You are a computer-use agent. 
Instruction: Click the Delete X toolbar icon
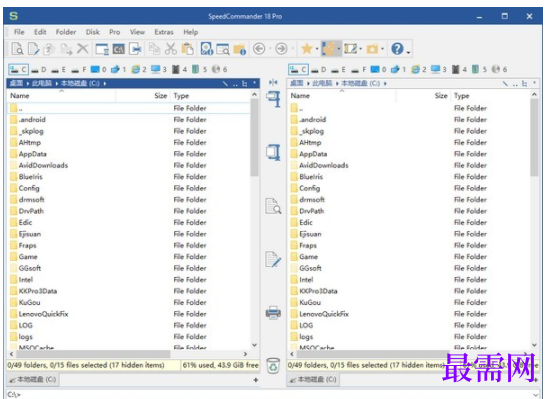[83, 49]
